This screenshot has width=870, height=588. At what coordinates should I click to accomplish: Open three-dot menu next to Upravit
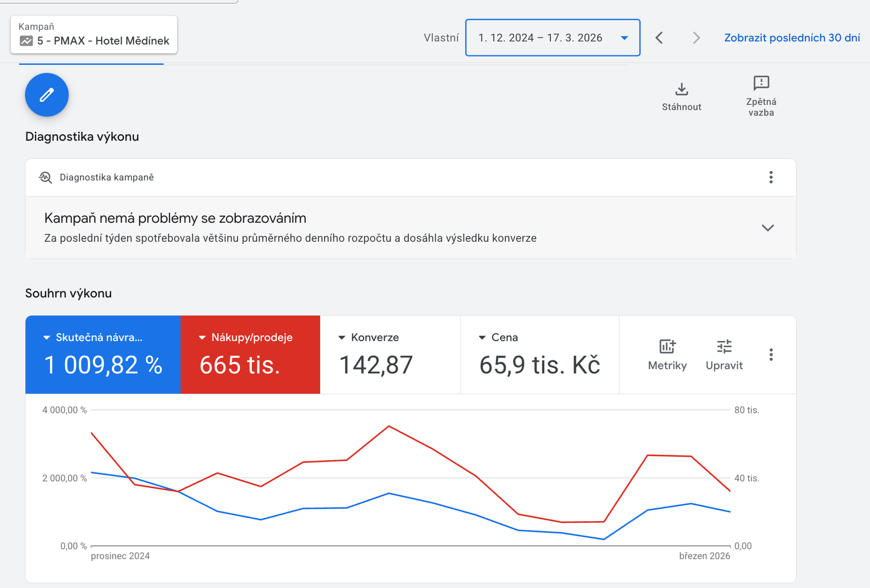point(770,355)
